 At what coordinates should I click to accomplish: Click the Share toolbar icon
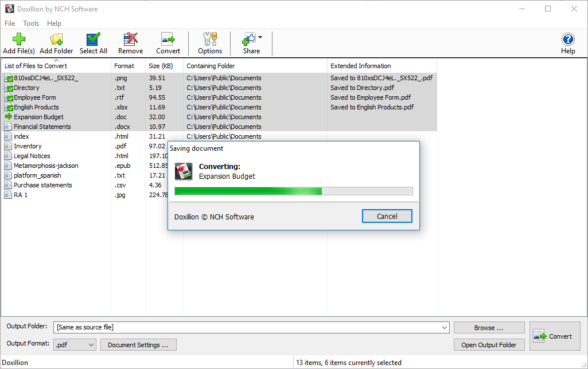[249, 39]
